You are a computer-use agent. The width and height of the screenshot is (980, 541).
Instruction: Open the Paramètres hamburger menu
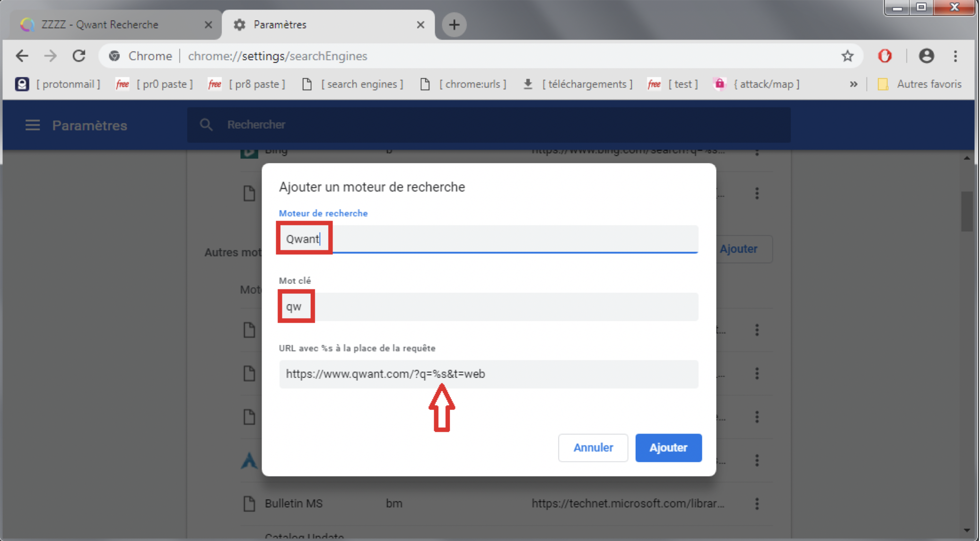pyautogui.click(x=32, y=125)
